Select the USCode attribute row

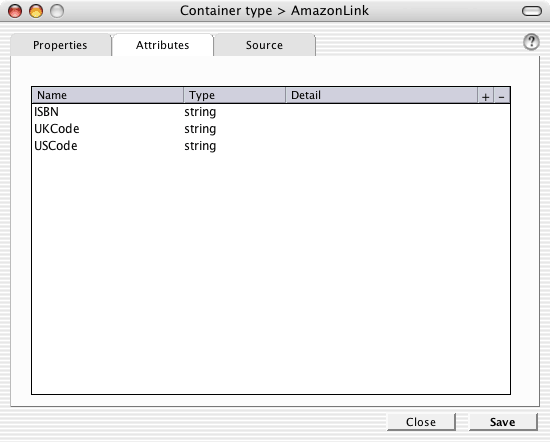(x=271, y=146)
